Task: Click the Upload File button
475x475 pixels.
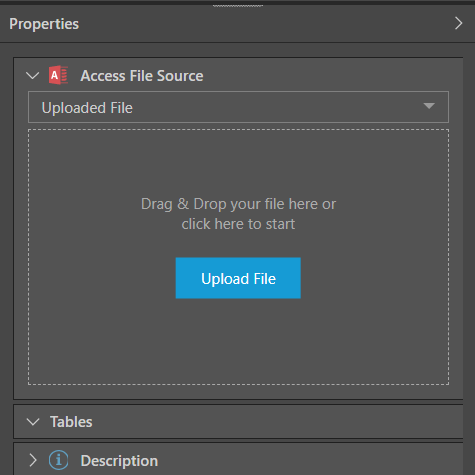Action: pos(238,278)
